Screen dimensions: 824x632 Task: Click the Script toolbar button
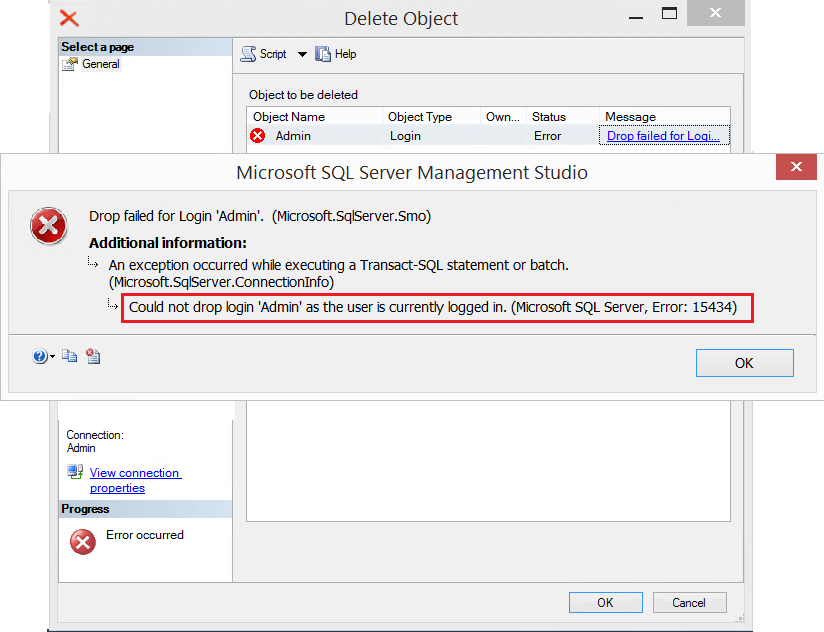click(263, 54)
